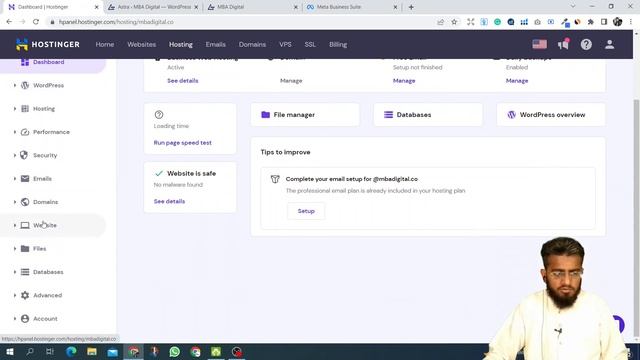Viewport: 640px width, 360px height.
Task: Open a new browser tab
Action: (x=411, y=7)
